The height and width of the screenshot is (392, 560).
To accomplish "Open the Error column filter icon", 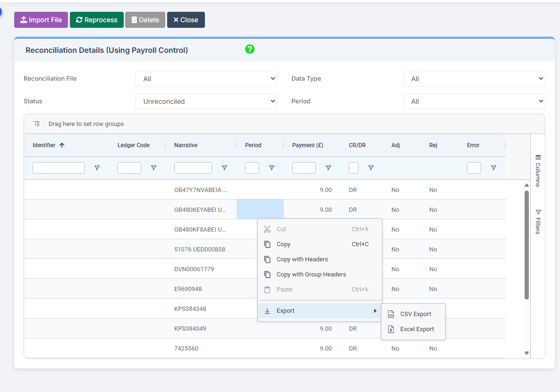I will click(x=493, y=168).
